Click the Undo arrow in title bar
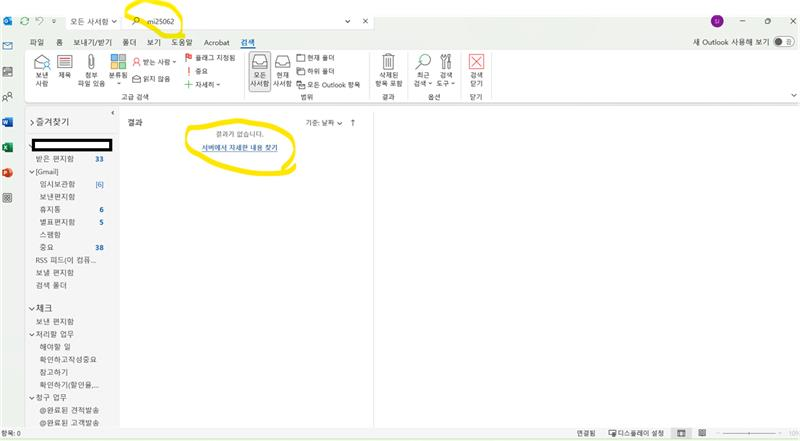Screen dimensions: 800x441 [39, 21]
